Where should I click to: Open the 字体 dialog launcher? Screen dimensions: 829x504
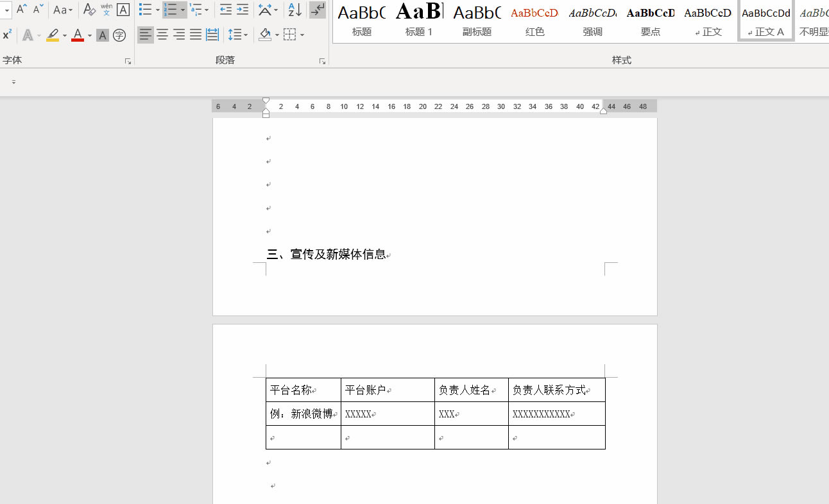coord(127,61)
